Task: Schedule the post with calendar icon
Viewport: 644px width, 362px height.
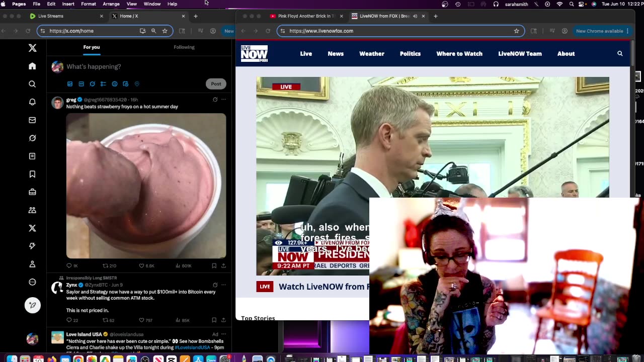Action: tap(126, 84)
